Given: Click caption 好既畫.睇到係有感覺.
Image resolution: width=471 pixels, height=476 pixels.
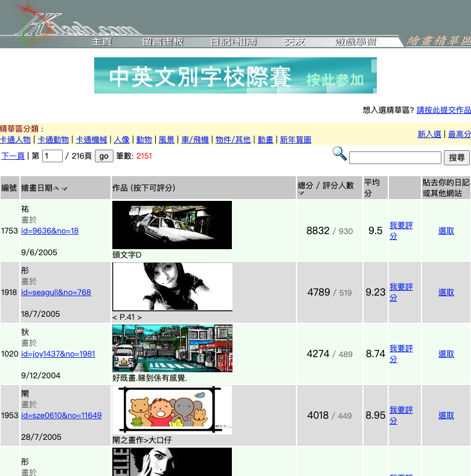Looking at the screenshot, I should pos(150,378).
